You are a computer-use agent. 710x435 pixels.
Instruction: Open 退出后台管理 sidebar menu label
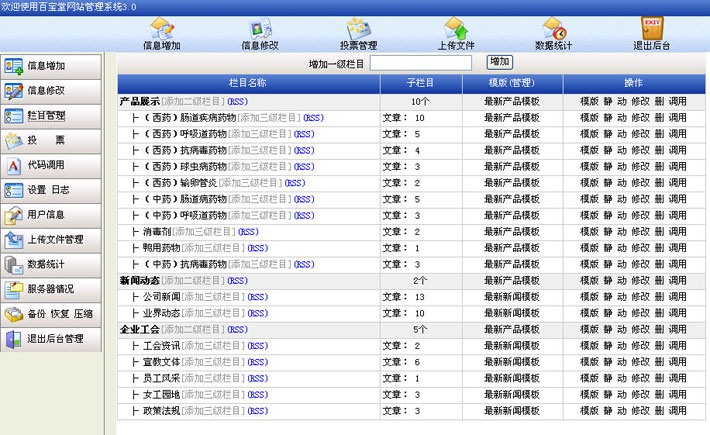pos(56,339)
